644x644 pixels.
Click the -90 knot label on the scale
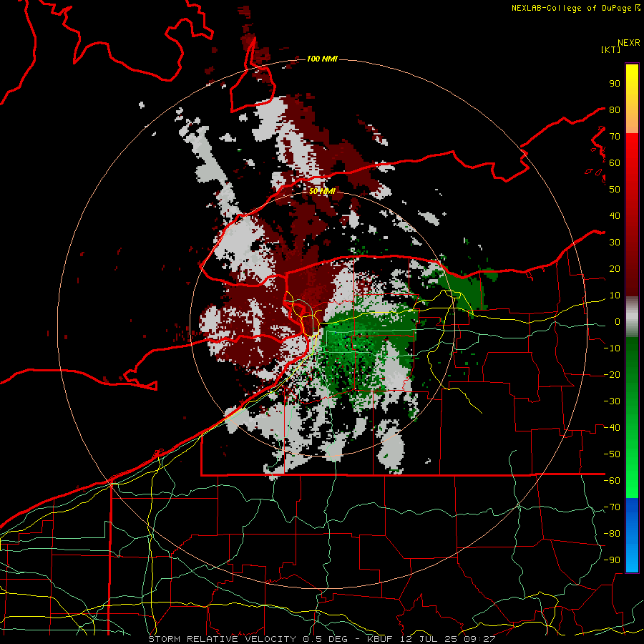click(612, 560)
